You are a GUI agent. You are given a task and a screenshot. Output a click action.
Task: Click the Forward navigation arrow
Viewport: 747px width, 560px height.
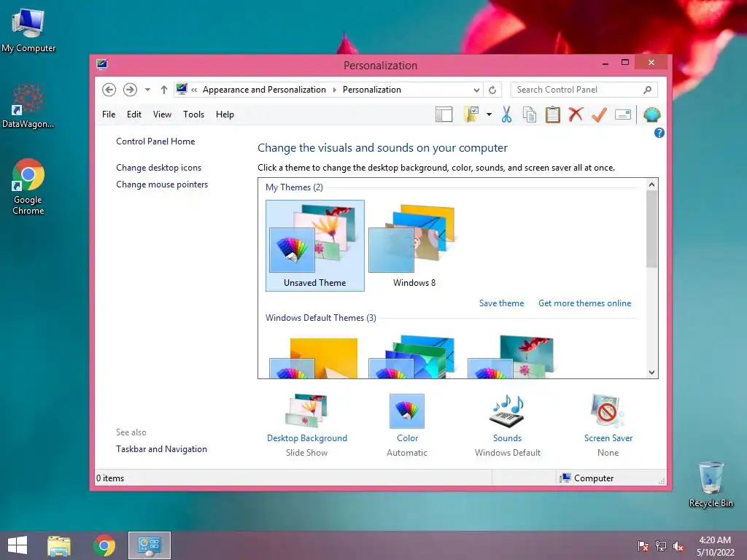pyautogui.click(x=130, y=90)
